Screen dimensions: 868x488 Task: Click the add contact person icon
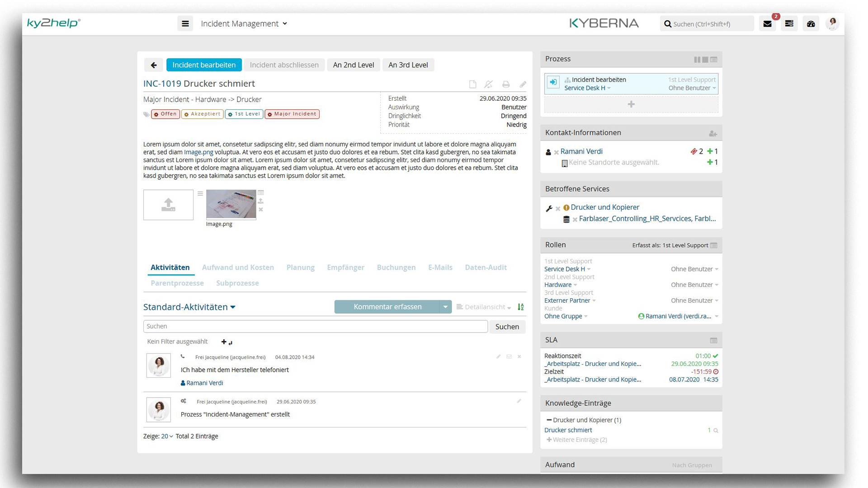[713, 133]
